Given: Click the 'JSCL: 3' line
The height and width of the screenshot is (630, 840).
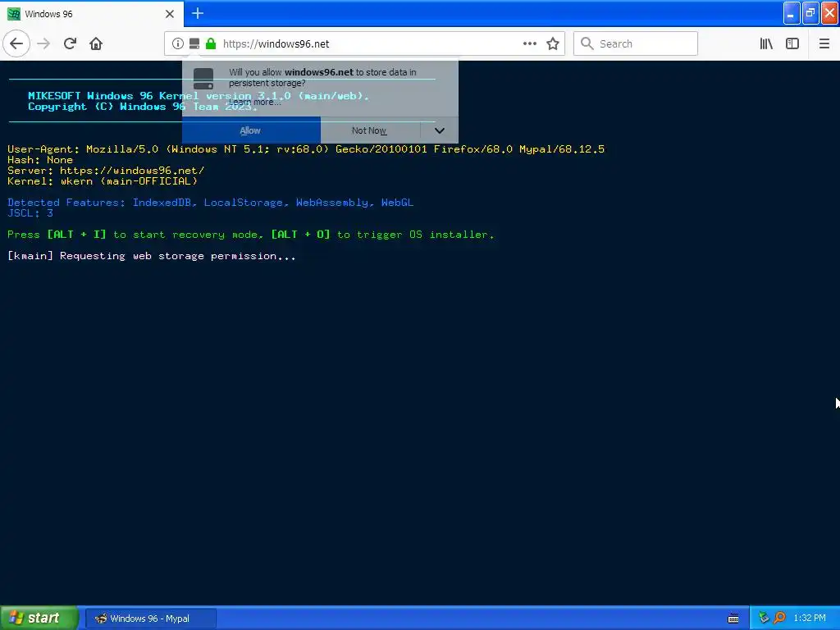Looking at the screenshot, I should click(30, 213).
